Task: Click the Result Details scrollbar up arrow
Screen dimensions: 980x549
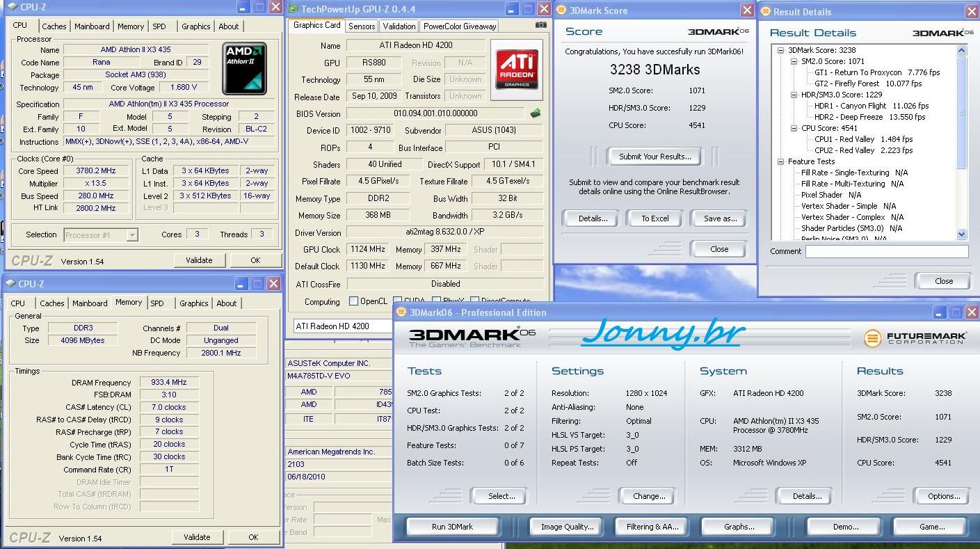Action: pos(962,51)
